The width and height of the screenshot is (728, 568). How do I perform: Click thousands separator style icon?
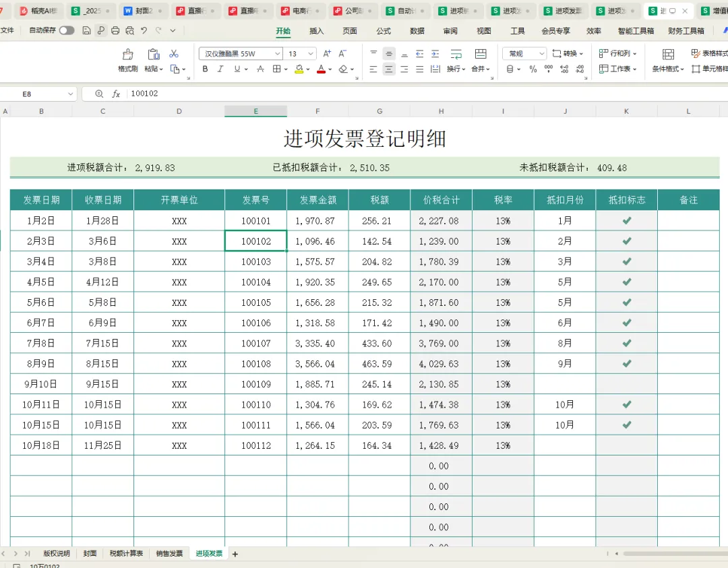(x=549, y=69)
